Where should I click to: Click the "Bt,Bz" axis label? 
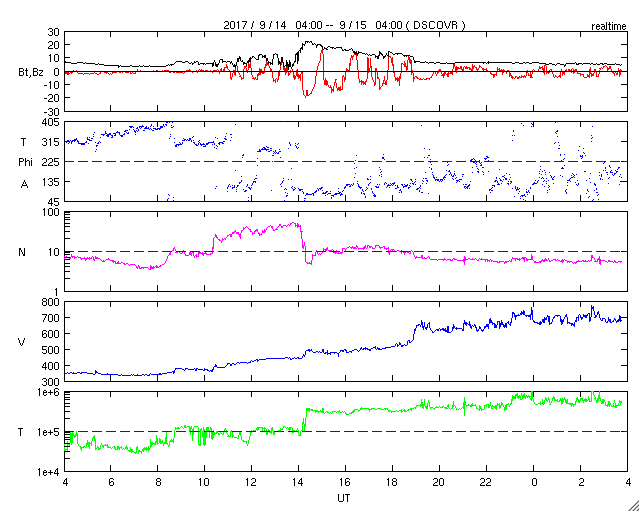pyautogui.click(x=31, y=75)
